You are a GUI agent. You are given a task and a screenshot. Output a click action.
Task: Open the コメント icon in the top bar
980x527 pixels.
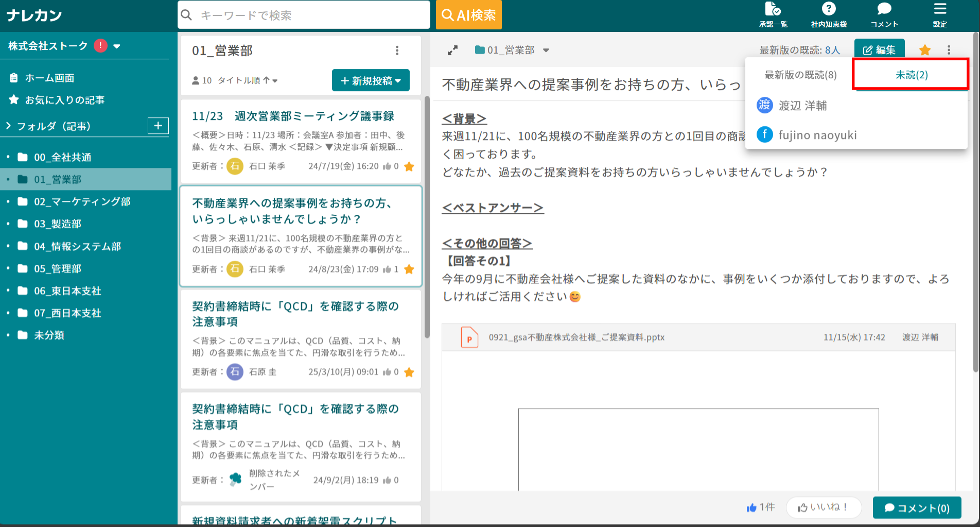click(x=883, y=14)
